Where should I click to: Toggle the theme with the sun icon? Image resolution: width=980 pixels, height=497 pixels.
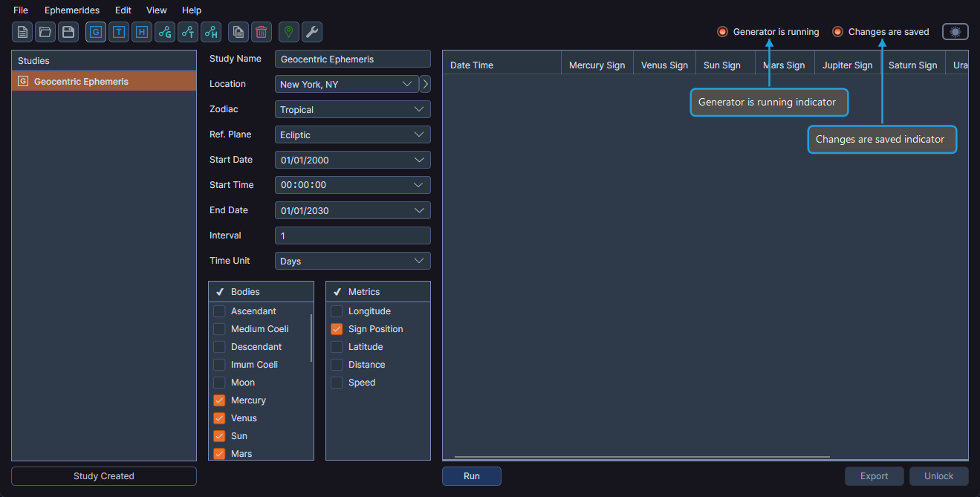pos(955,31)
